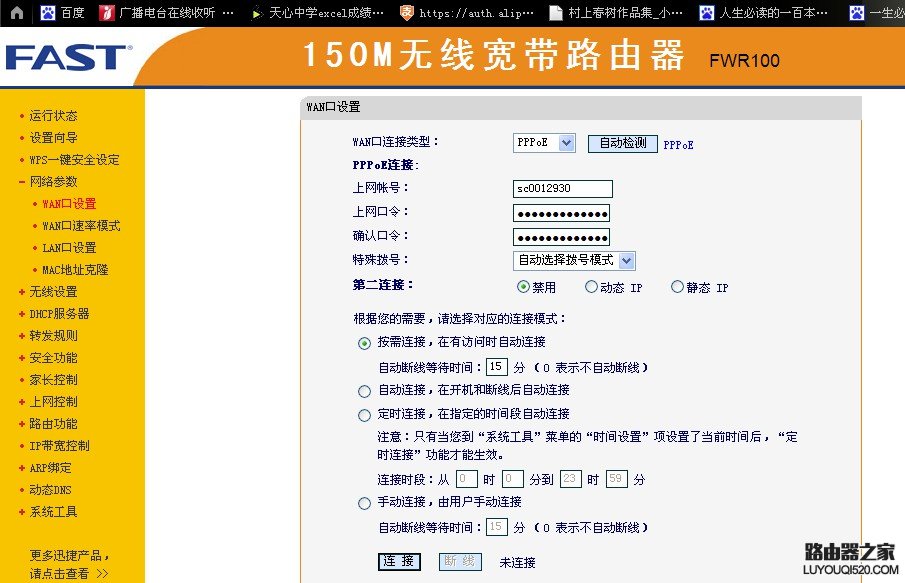905x583 pixels.
Task: Open the 广播电台在线收听 bookmark
Action: click(x=167, y=13)
